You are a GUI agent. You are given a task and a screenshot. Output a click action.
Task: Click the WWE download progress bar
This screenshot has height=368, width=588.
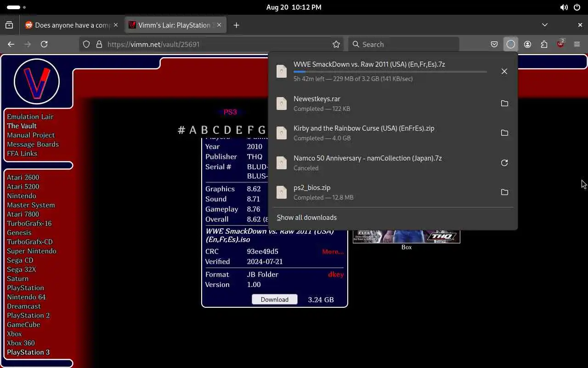click(x=390, y=72)
